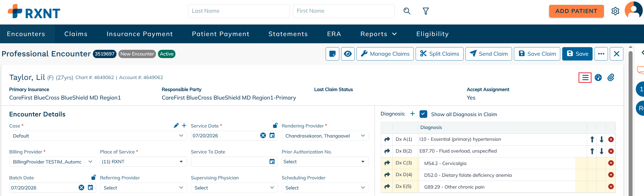Click the ADD PATIENT button
This screenshot has width=644, height=196.
click(576, 11)
